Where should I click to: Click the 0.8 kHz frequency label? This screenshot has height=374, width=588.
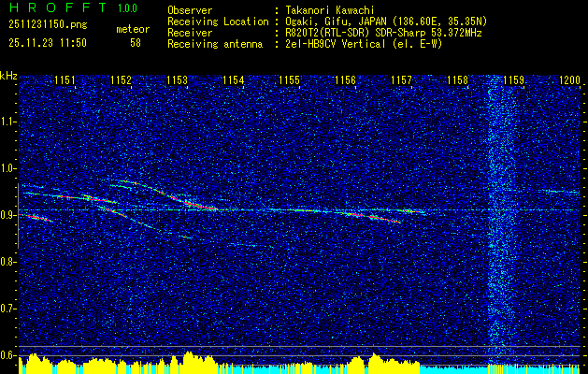8,262
